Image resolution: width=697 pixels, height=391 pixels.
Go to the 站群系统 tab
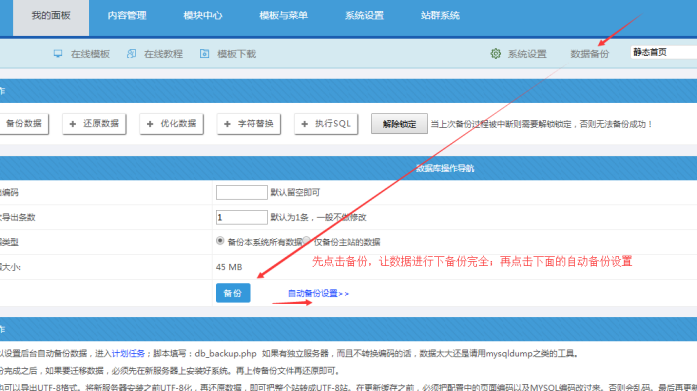[440, 16]
